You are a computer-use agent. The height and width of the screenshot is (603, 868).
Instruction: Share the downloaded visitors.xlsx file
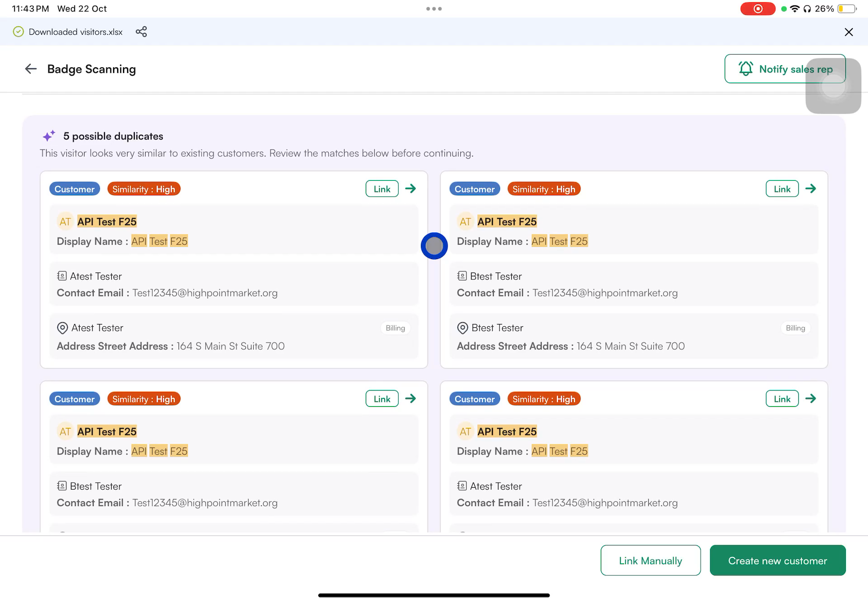pyautogui.click(x=142, y=32)
